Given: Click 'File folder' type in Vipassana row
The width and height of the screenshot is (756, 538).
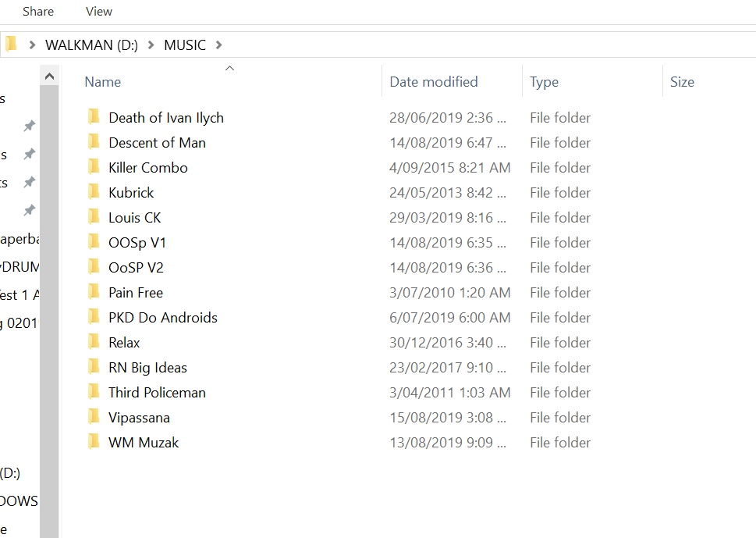Looking at the screenshot, I should [559, 418].
